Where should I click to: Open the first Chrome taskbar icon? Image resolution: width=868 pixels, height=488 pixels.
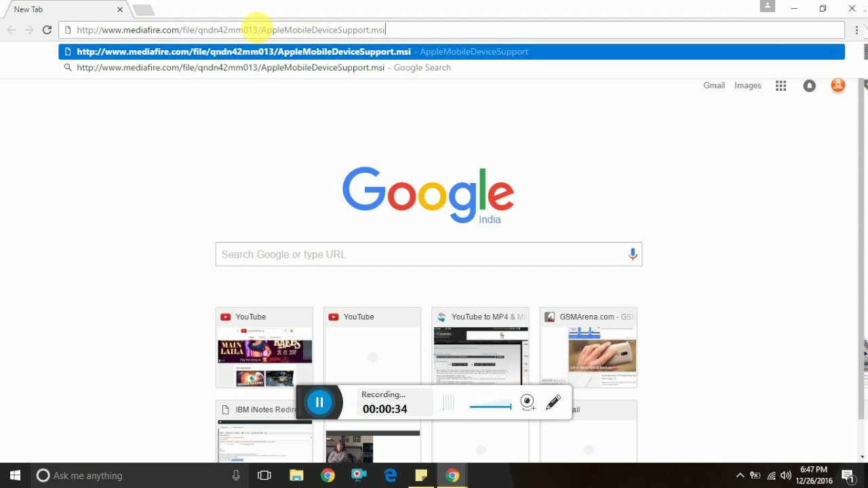click(x=328, y=476)
